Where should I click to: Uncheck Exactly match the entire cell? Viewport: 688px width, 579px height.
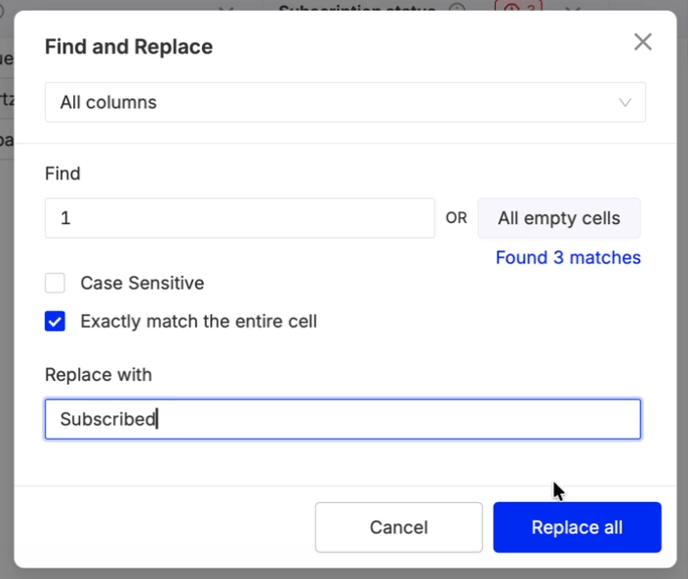coord(55,321)
